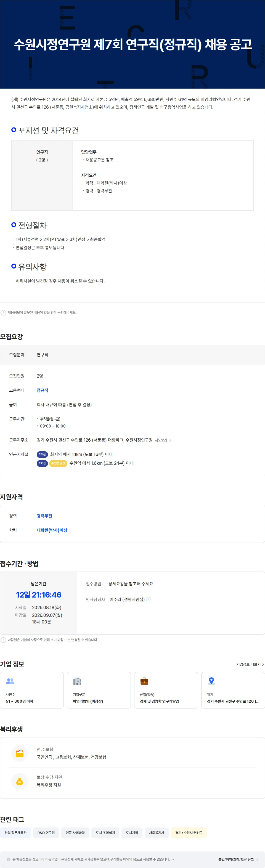The image size is (265, 868).
Task: Click the 시작일 2026.08.18(화) date
Action: click(x=47, y=607)
